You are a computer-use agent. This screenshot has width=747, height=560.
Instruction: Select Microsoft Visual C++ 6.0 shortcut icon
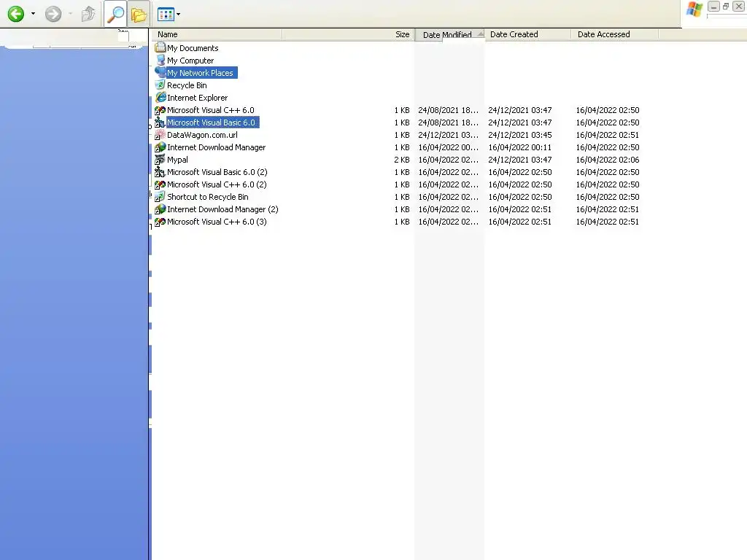click(x=160, y=110)
